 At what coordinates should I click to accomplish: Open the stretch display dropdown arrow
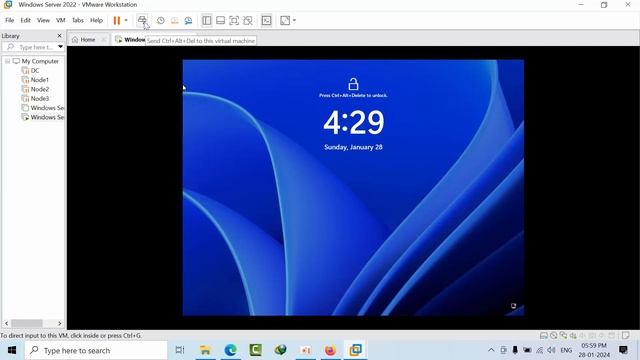pos(294,20)
